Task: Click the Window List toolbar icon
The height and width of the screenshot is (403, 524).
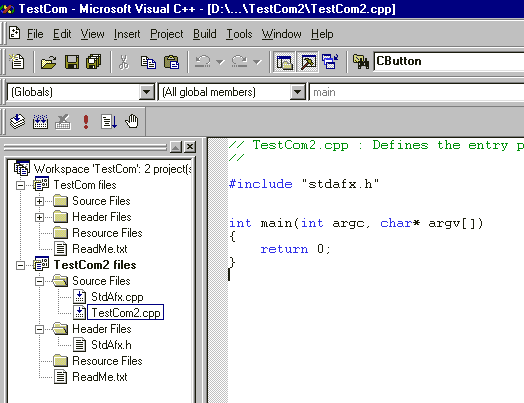Action: pos(330,62)
